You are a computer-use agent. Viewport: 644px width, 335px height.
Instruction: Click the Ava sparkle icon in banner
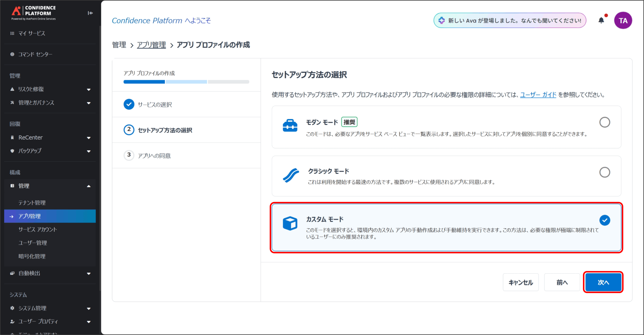tap(441, 20)
